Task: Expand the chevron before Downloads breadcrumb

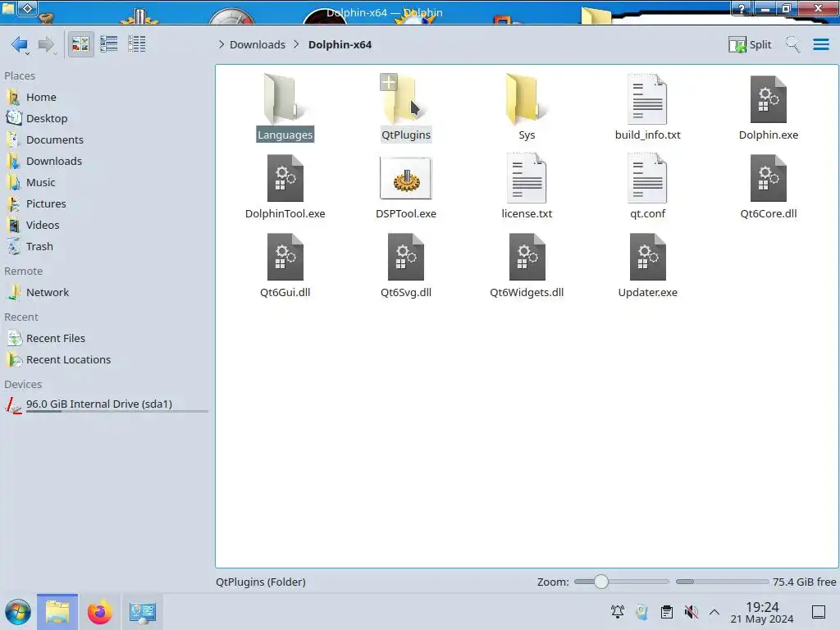Action: pyautogui.click(x=221, y=44)
